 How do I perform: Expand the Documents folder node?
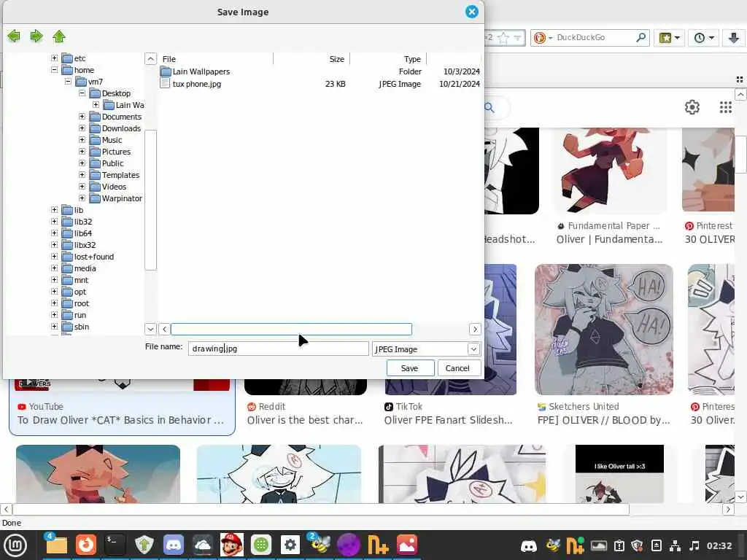click(82, 117)
